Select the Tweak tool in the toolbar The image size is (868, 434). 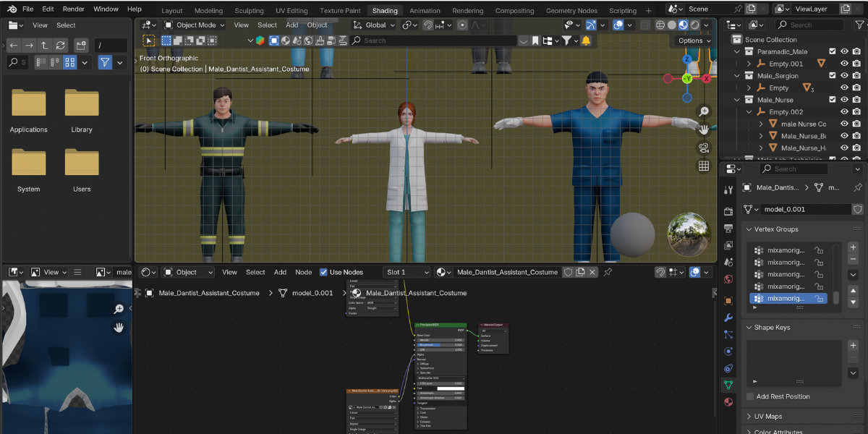point(149,41)
